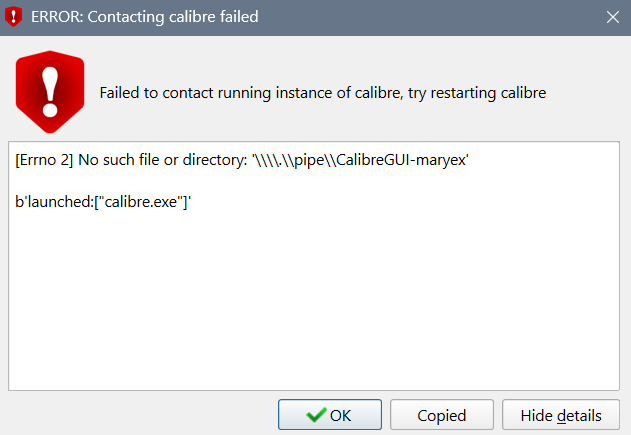Collapse details with Hide details button
631x435 pixels.
(x=561, y=415)
